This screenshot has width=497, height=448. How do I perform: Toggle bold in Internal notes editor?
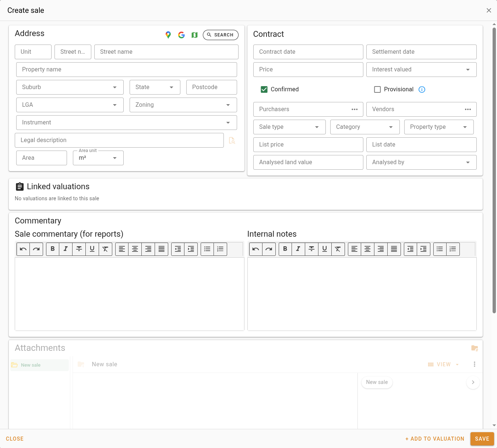click(x=285, y=249)
